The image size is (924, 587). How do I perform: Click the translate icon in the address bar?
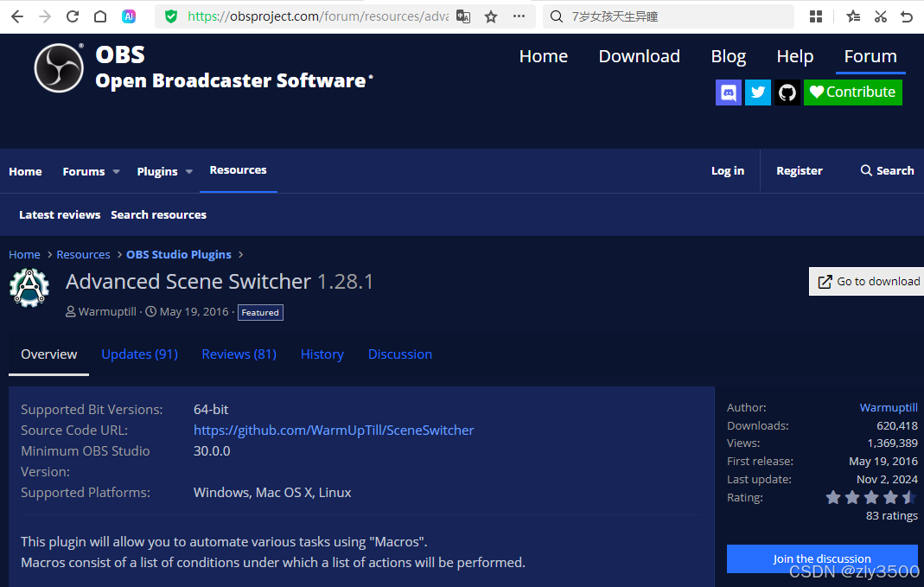point(463,16)
